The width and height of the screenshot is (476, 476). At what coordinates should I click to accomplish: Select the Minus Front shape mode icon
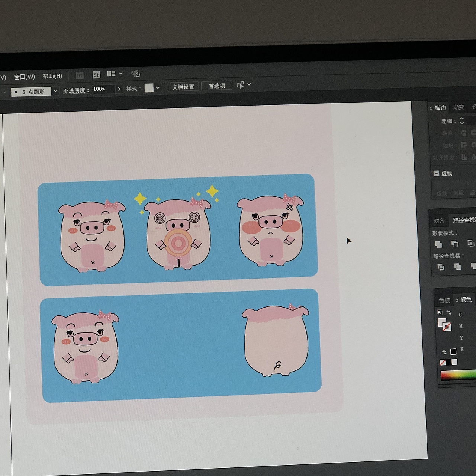pos(456,244)
